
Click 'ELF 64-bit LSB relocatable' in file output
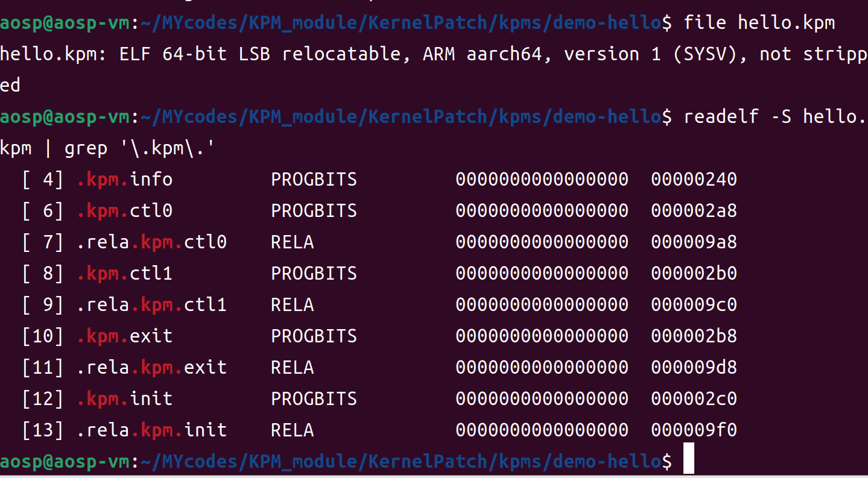[260, 54]
